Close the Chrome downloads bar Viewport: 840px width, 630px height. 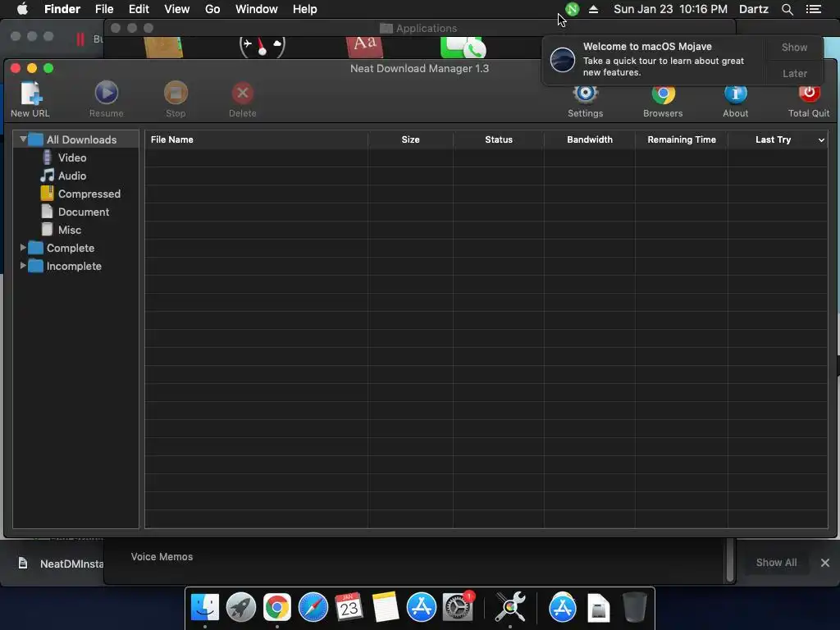[x=825, y=563]
